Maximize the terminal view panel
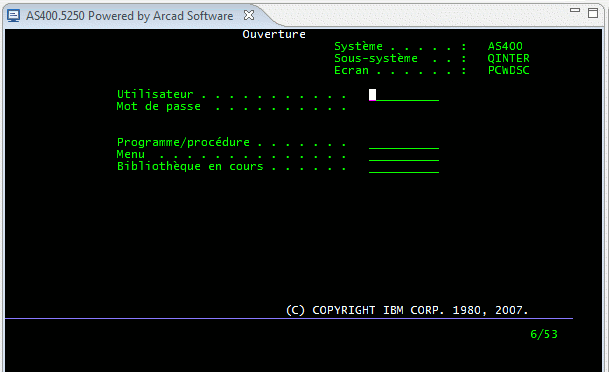Screen dimensions: 609x372 click(x=593, y=13)
